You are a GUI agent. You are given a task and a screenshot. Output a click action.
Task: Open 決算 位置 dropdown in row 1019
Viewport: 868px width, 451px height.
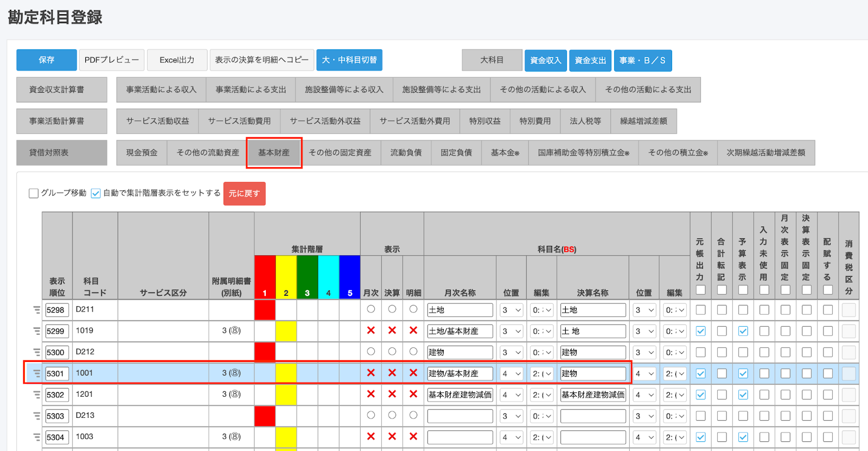[x=644, y=331]
